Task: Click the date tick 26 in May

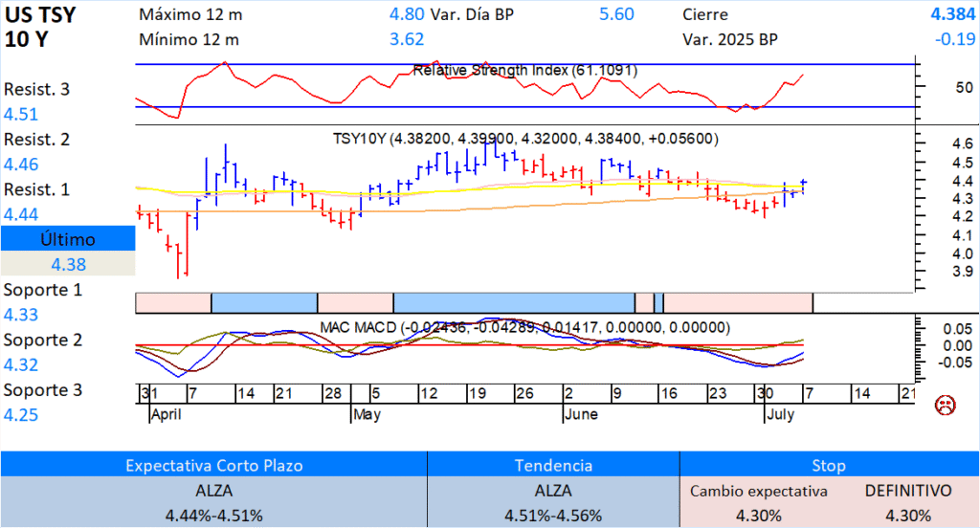Action: pyautogui.click(x=524, y=394)
